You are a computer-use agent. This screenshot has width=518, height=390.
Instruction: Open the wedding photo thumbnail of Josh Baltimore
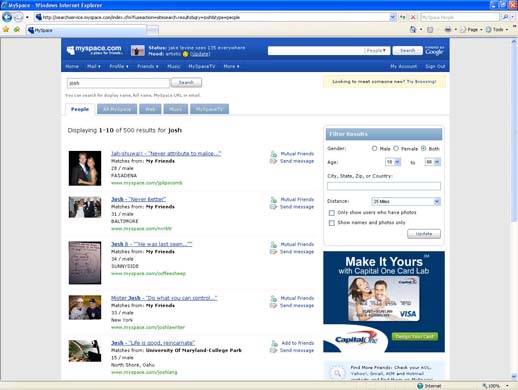coord(85,207)
